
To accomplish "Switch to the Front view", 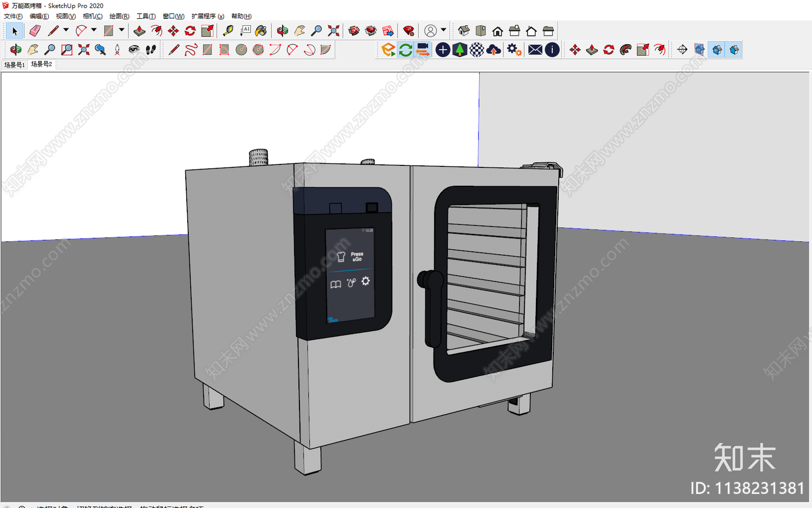I will [x=497, y=31].
